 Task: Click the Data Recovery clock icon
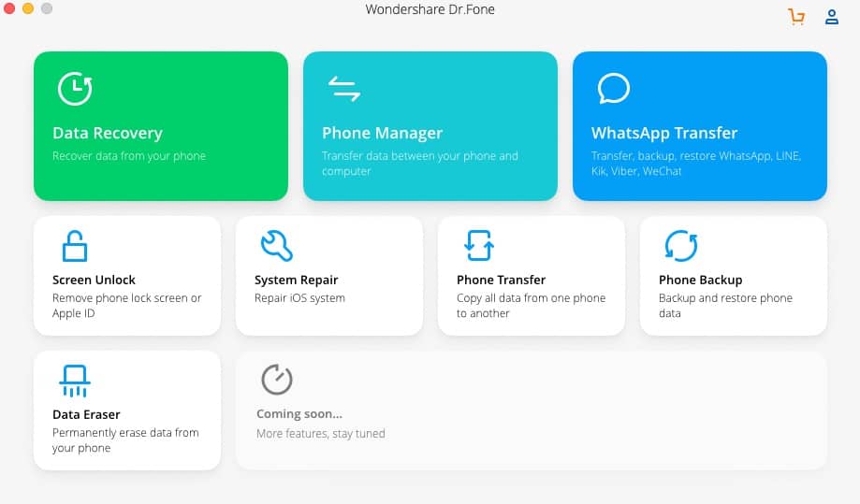pos(75,88)
